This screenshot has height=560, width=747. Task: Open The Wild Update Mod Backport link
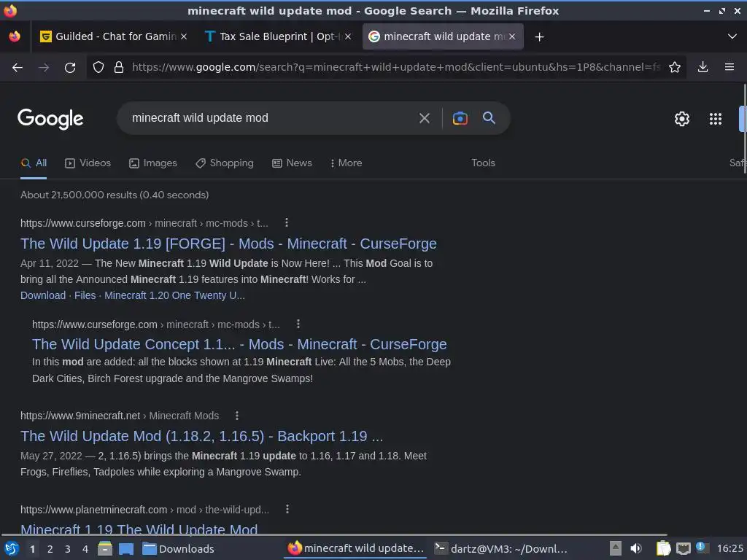[201, 436]
